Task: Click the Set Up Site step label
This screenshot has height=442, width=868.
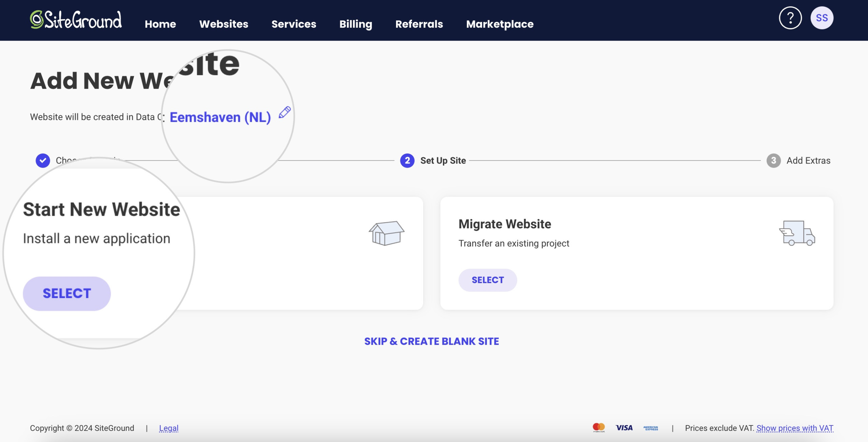Action: pos(443,161)
